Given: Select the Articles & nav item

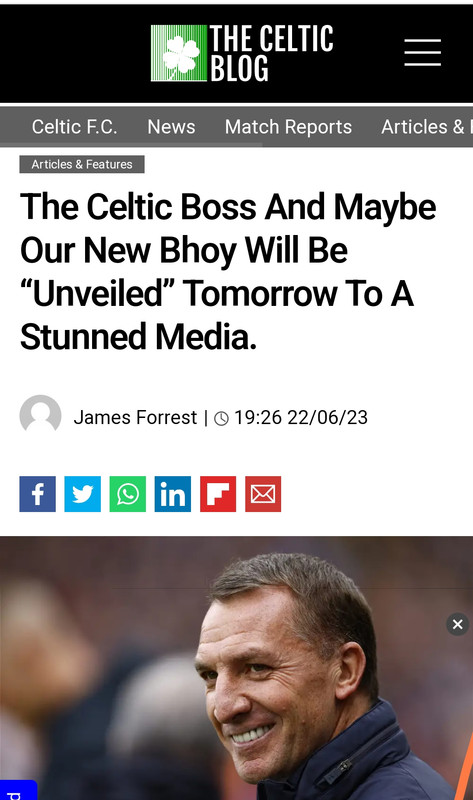Looking at the screenshot, I should click(x=427, y=127).
